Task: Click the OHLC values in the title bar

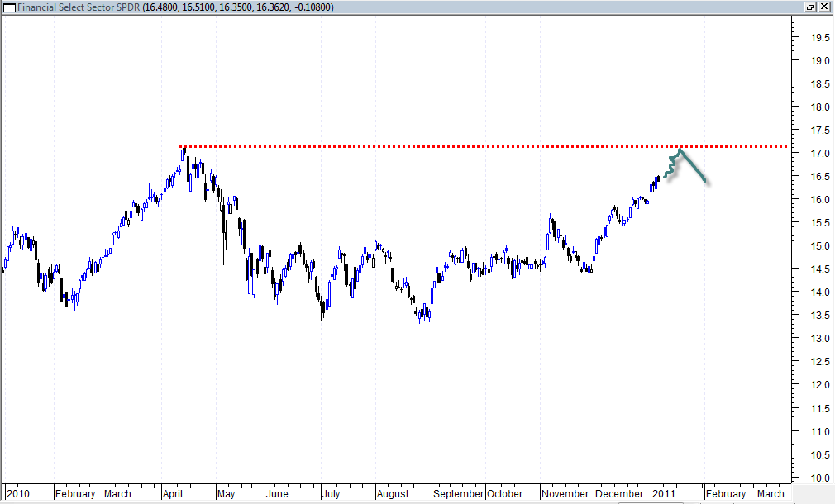Action: coord(238,7)
